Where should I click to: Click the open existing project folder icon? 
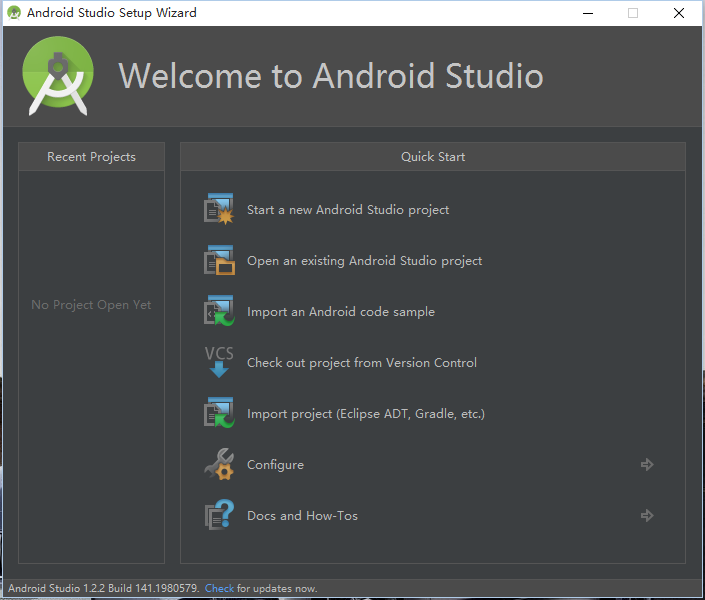pyautogui.click(x=218, y=260)
